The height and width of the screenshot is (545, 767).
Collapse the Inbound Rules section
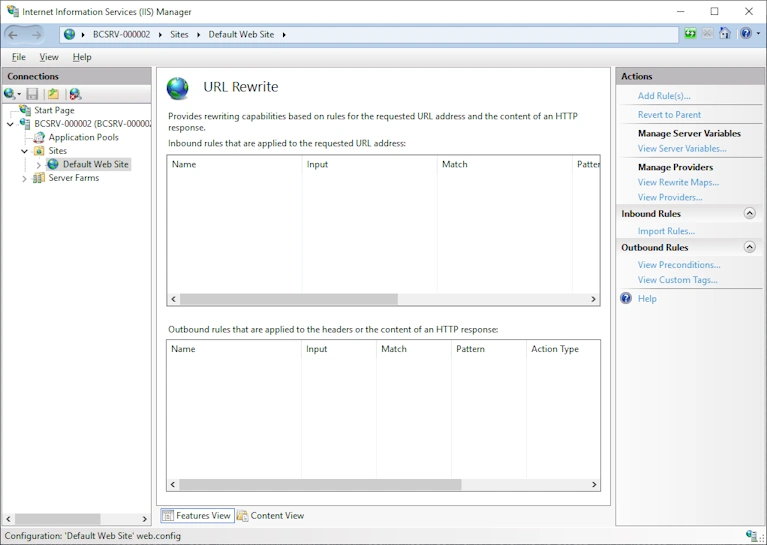coord(749,213)
